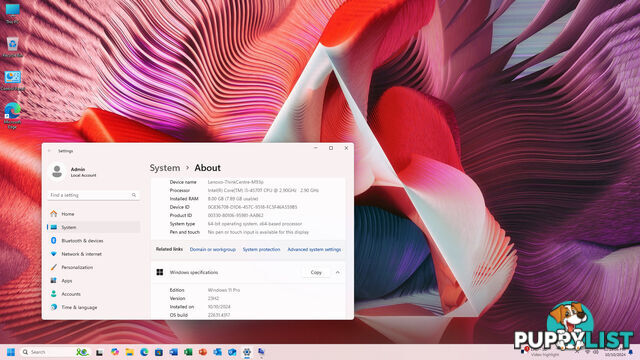The image size is (640, 360).
Task: Click the Installed RAM value
Action: coord(233,199)
